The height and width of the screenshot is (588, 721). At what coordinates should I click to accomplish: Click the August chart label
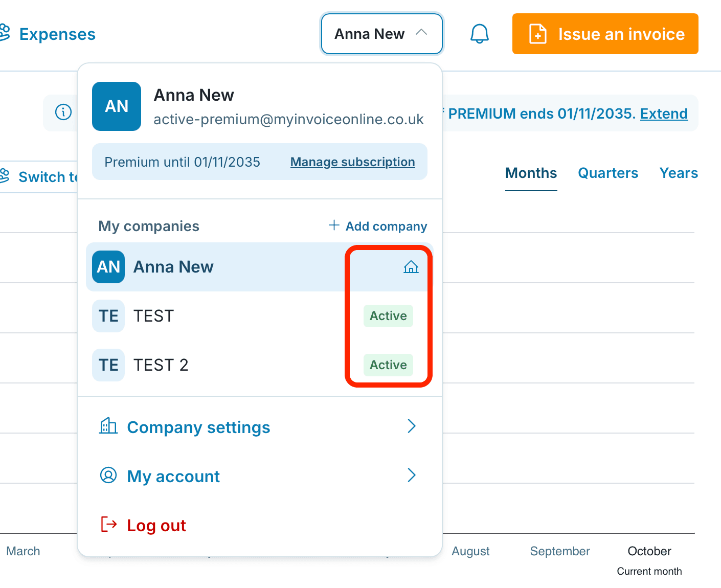(470, 551)
